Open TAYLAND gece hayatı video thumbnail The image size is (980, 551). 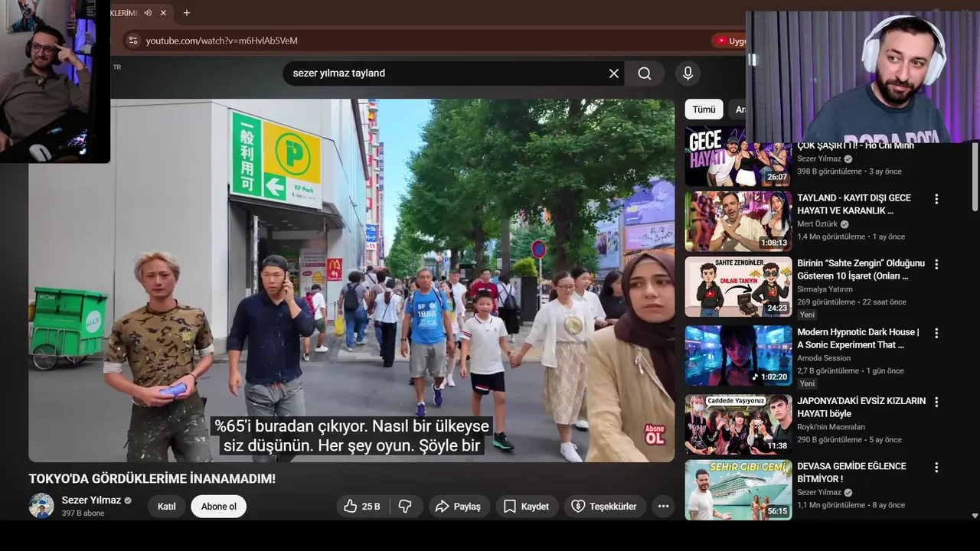pos(738,221)
